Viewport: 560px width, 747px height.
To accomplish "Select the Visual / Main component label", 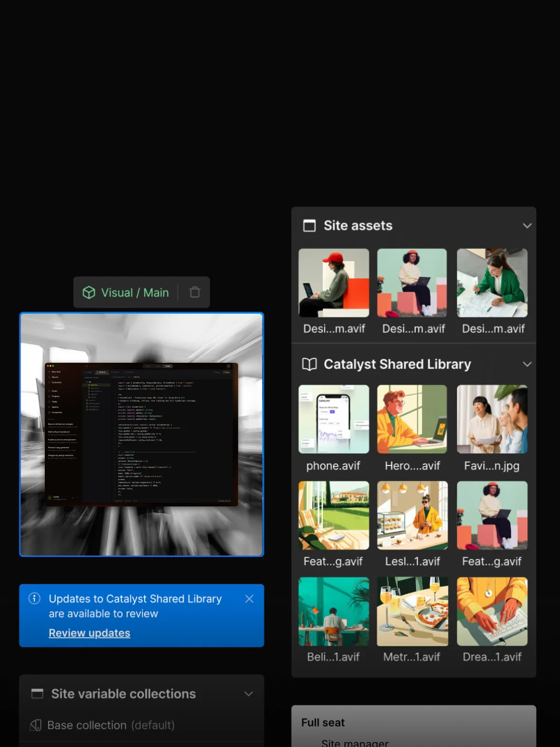I will pos(135,293).
